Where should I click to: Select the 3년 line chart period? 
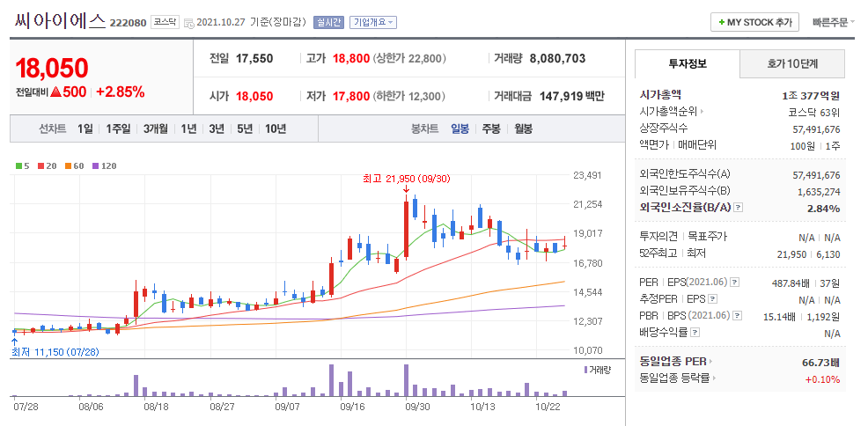tap(217, 129)
